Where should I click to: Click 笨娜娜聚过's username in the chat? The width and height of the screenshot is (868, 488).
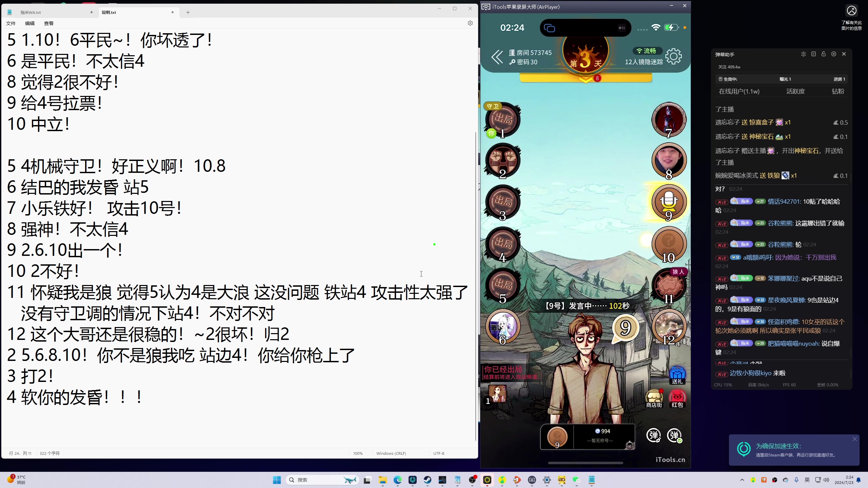(783, 279)
